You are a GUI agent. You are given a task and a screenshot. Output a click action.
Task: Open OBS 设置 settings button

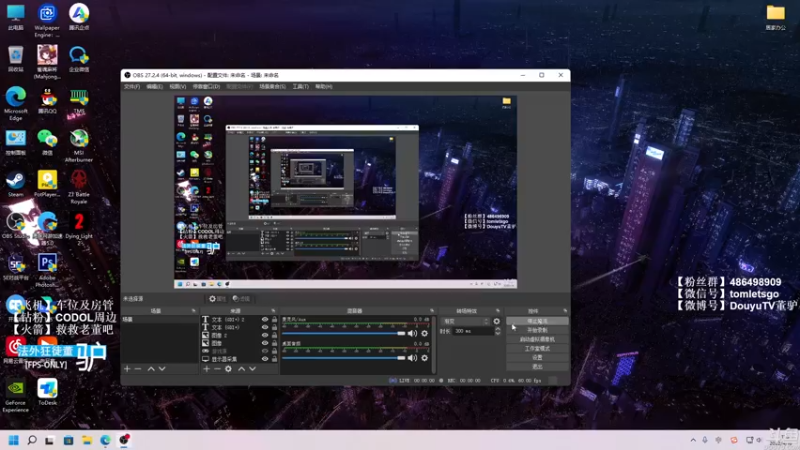[537, 358]
